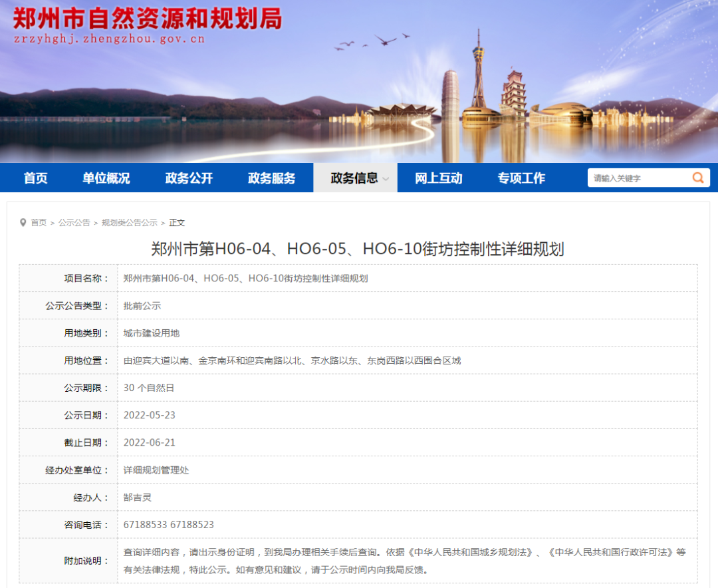Click the 公示公告类型 label
718x588 pixels.
click(x=77, y=306)
